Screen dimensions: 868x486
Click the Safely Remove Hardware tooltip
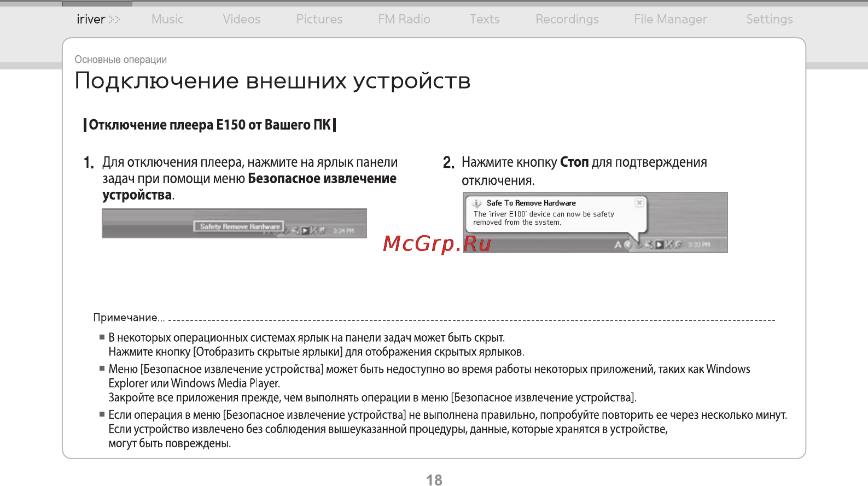coord(238,226)
